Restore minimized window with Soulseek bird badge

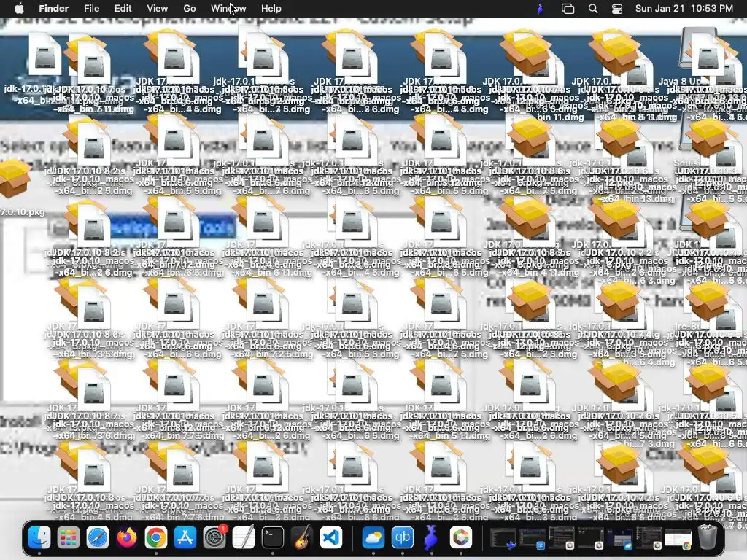(x=503, y=538)
